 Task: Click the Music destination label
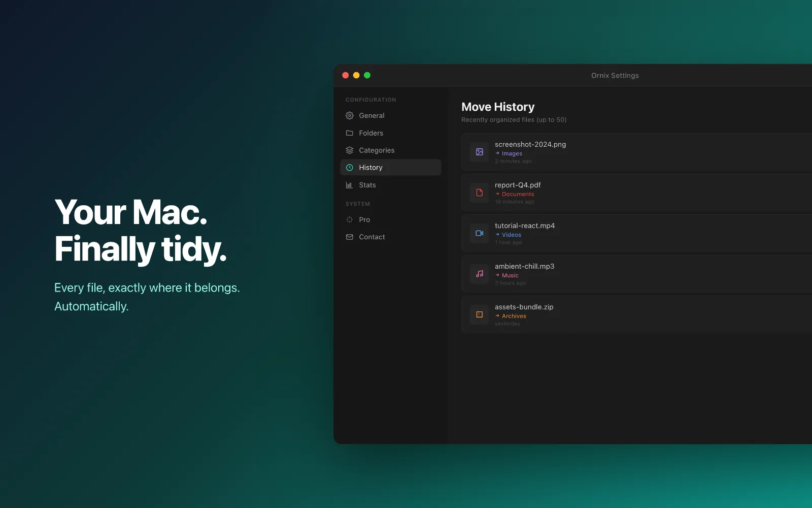[510, 275]
